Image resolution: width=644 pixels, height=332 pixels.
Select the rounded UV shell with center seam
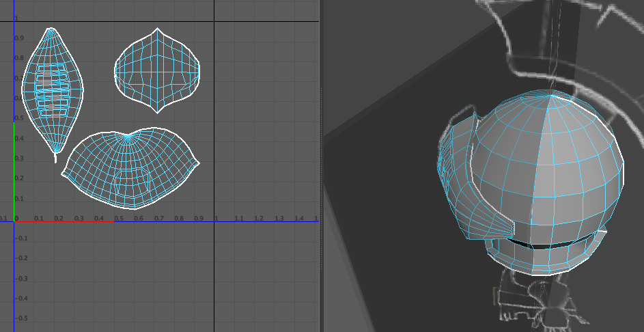click(x=157, y=70)
